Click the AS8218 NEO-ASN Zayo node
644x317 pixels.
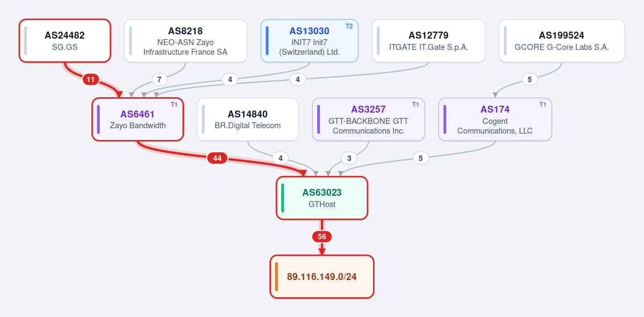pyautogui.click(x=186, y=41)
